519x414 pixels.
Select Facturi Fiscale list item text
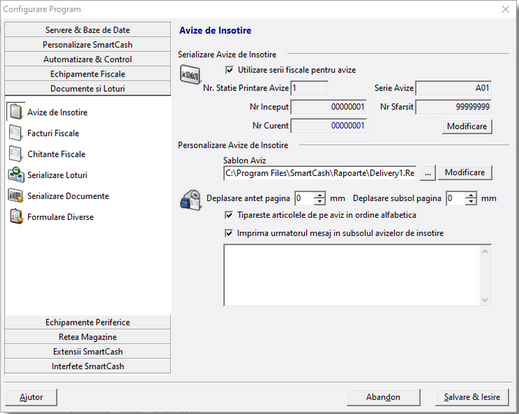click(x=53, y=133)
